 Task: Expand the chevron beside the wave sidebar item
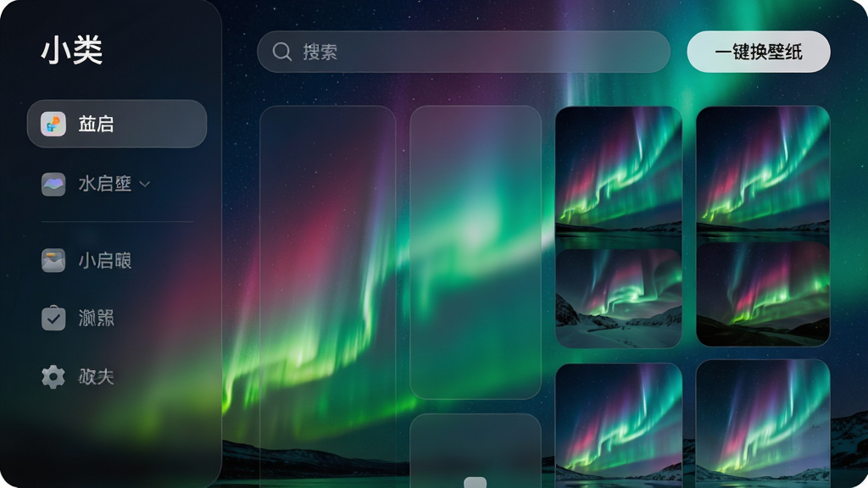144,184
